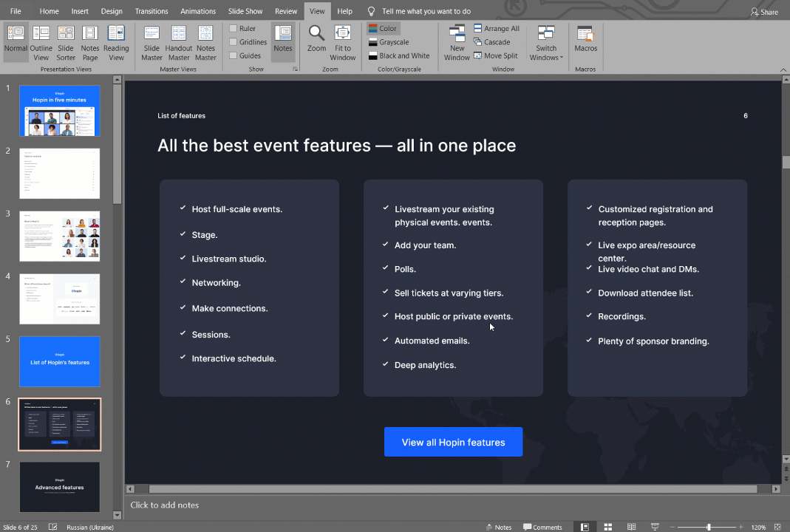The height and width of the screenshot is (532, 790).
Task: Click Slide Sorter icon in status bar
Action: (x=608, y=527)
